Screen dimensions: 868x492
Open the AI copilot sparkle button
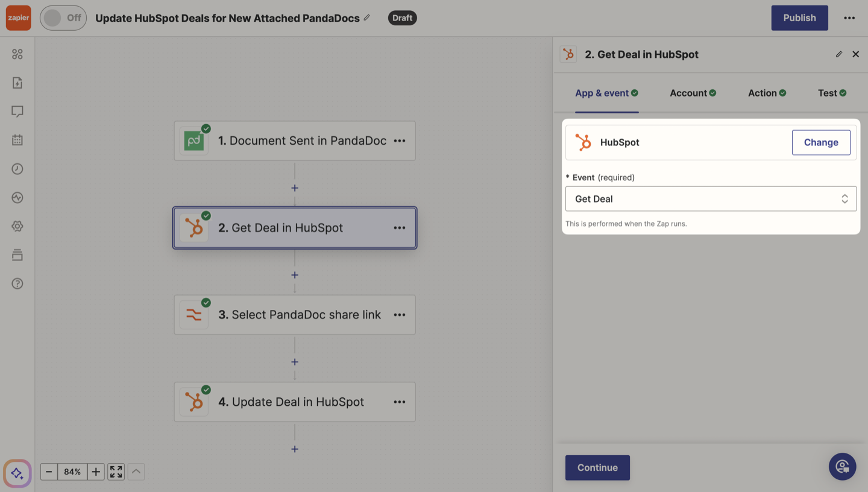click(x=17, y=473)
